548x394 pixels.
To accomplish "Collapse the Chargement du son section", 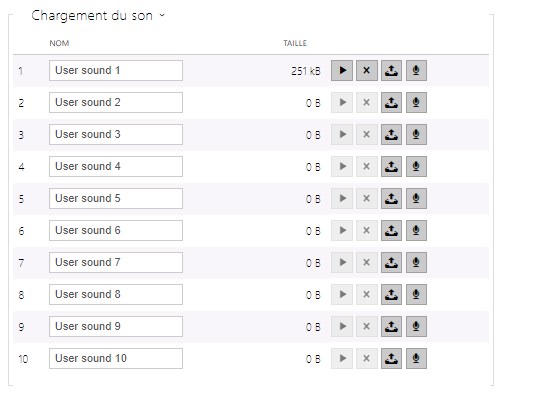I will [x=162, y=15].
